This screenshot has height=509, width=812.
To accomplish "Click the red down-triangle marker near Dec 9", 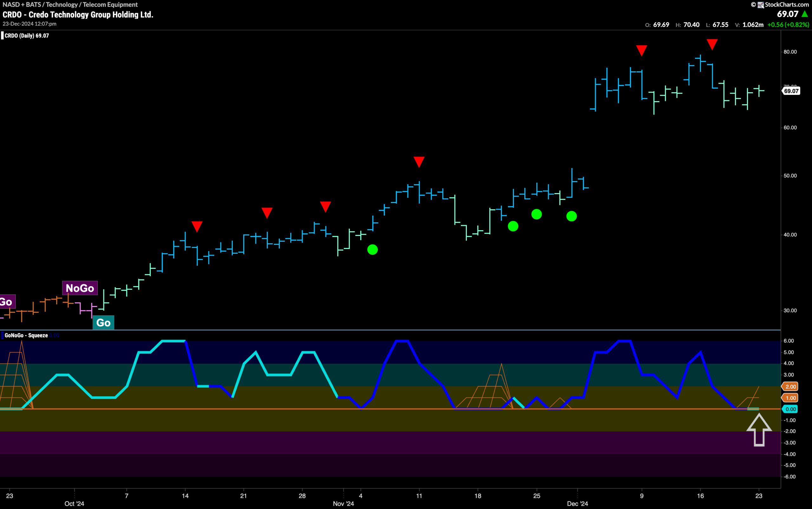I will tap(641, 50).
